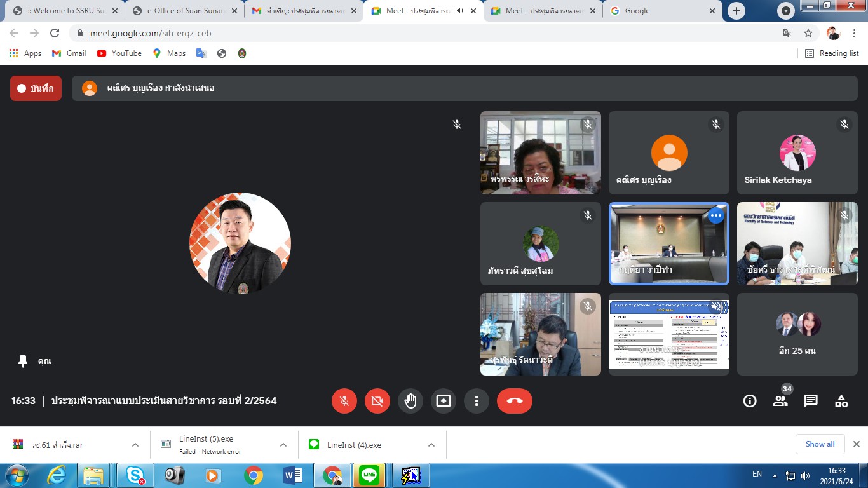868x488 pixels.
Task: Click the red leave call button
Action: (515, 401)
